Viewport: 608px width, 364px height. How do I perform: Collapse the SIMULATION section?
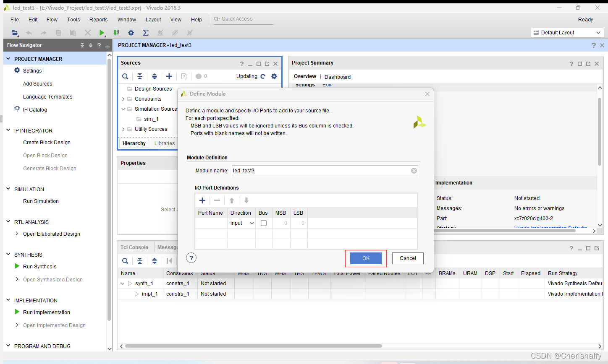coord(8,189)
